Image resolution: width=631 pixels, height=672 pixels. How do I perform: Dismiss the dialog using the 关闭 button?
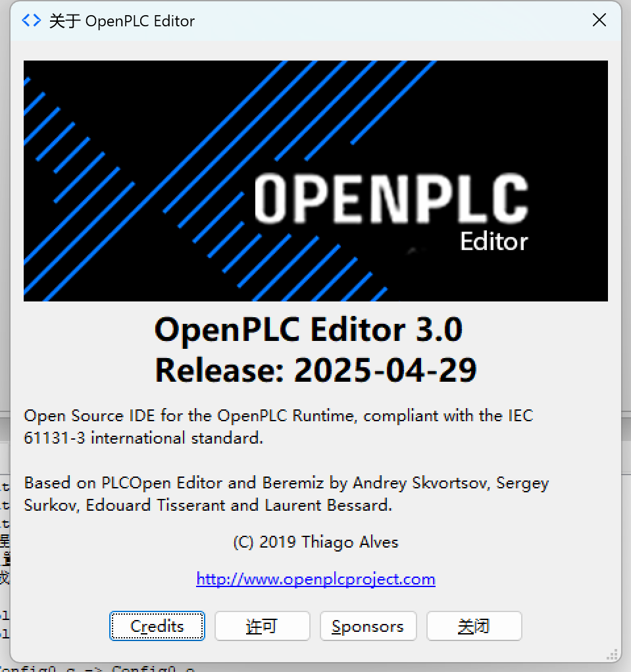pyautogui.click(x=474, y=626)
